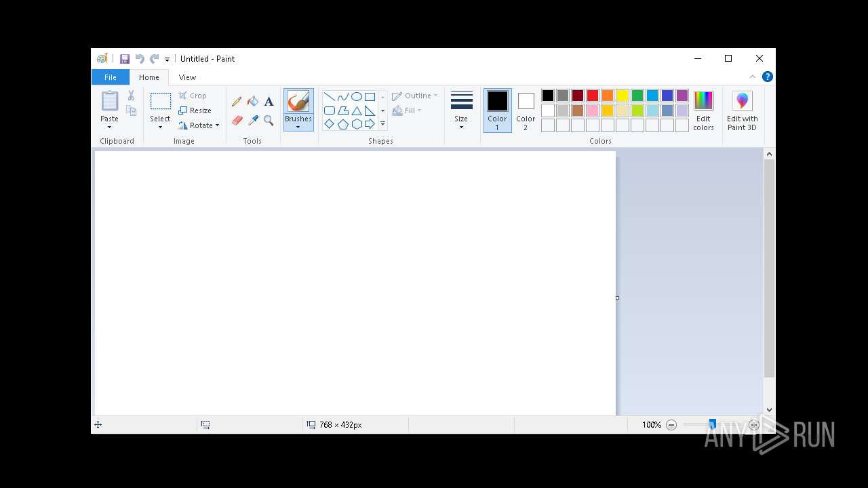The height and width of the screenshot is (488, 868).
Task: Click the zoom in plus button
Action: pyautogui.click(x=754, y=425)
